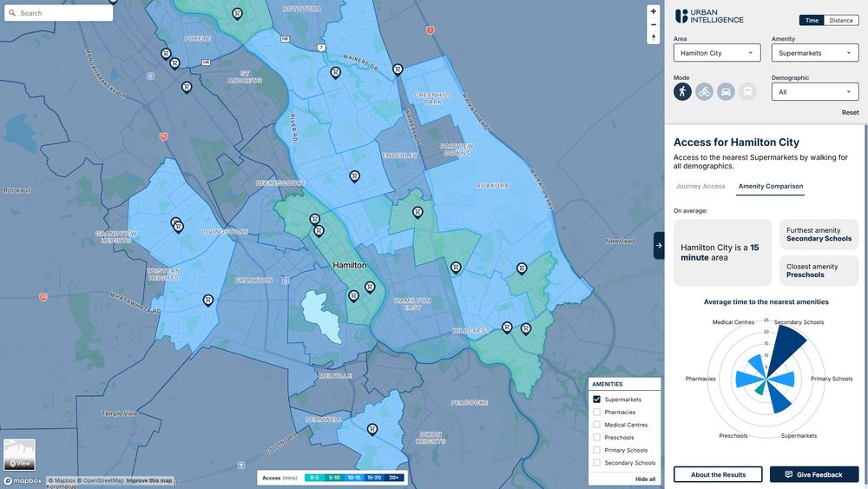Image resolution: width=868 pixels, height=489 pixels.
Task: Click supermarket marker west of Greenhill Park
Action: pos(398,69)
